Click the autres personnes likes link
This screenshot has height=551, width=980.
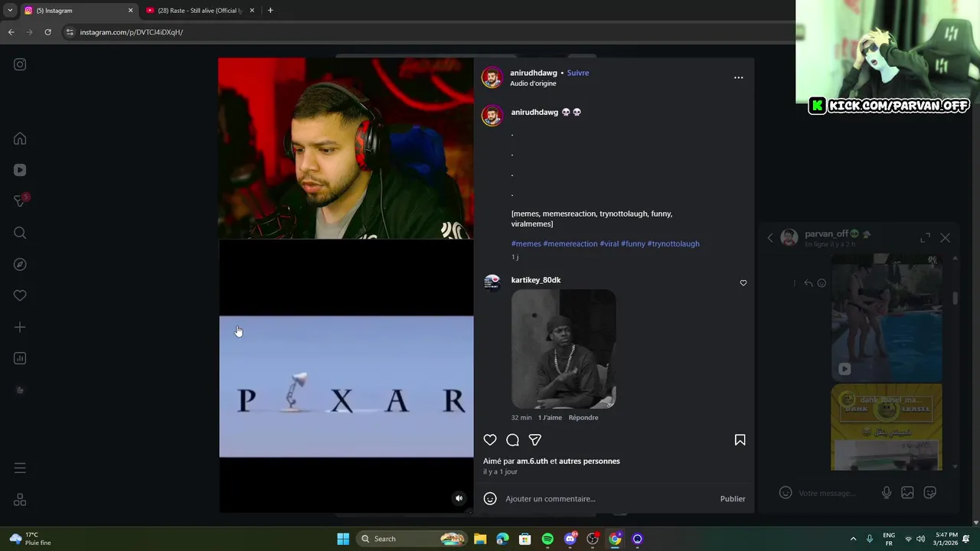pos(590,461)
